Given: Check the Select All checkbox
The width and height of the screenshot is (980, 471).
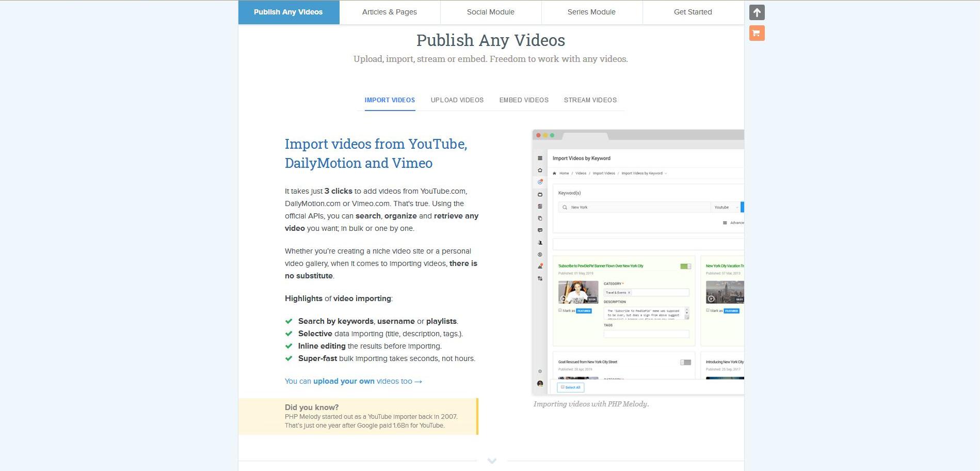Looking at the screenshot, I should click(x=563, y=387).
